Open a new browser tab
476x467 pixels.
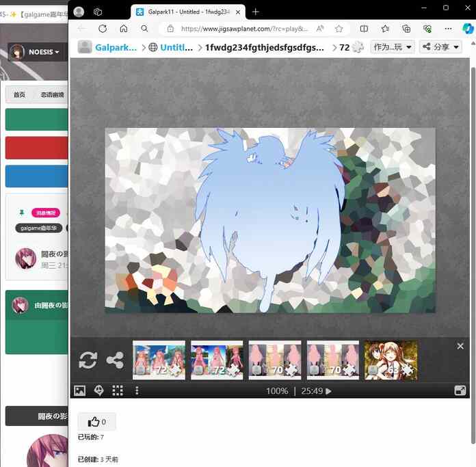[x=256, y=12]
